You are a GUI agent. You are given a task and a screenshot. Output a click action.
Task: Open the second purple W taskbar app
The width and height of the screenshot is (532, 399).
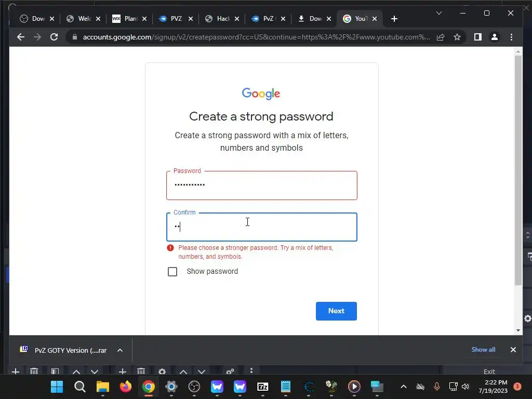click(x=240, y=387)
